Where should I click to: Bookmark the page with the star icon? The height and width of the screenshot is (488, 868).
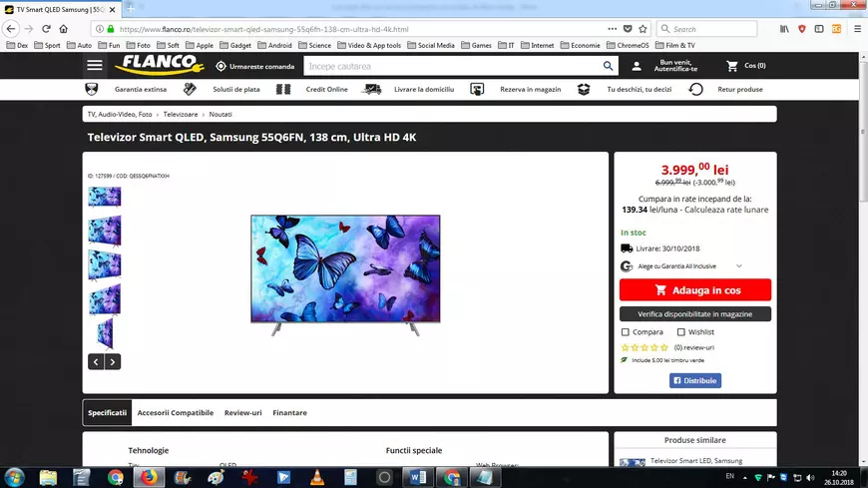pos(643,29)
